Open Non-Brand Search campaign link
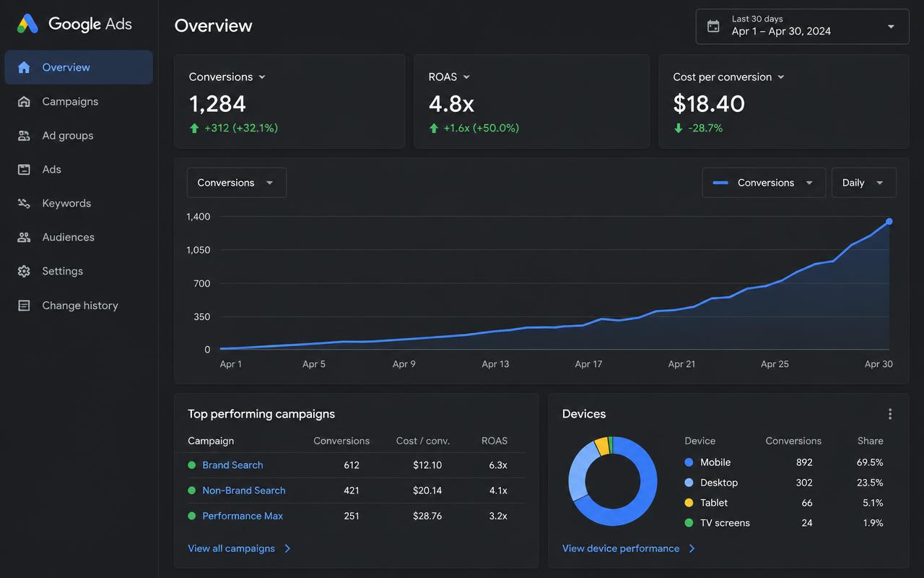 coord(244,491)
